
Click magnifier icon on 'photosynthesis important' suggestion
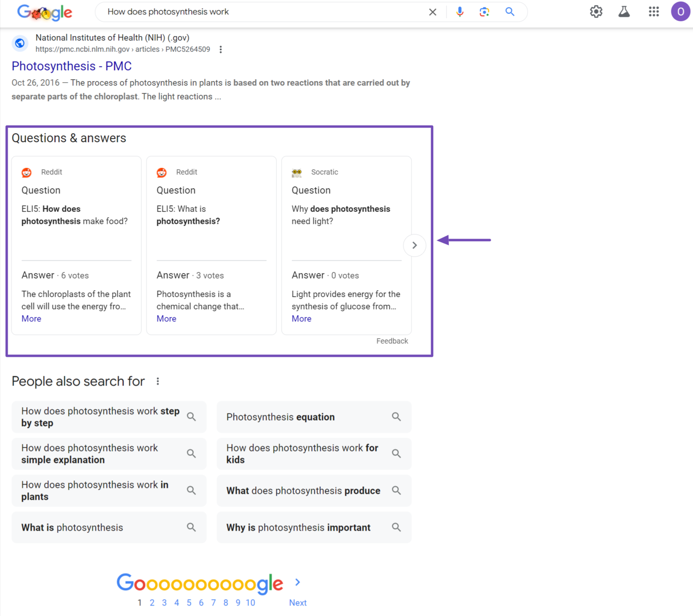(396, 527)
